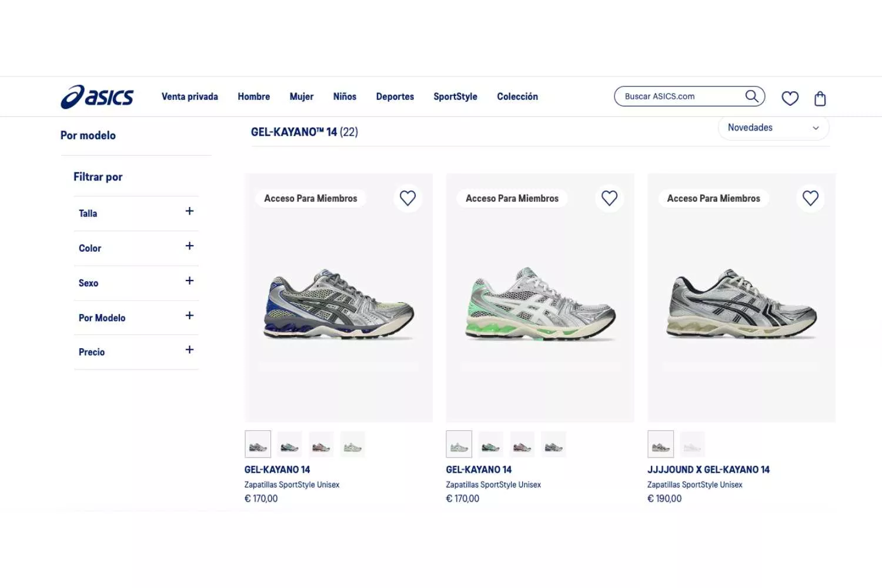Expand the Por Modelo filter plus icon

point(189,316)
